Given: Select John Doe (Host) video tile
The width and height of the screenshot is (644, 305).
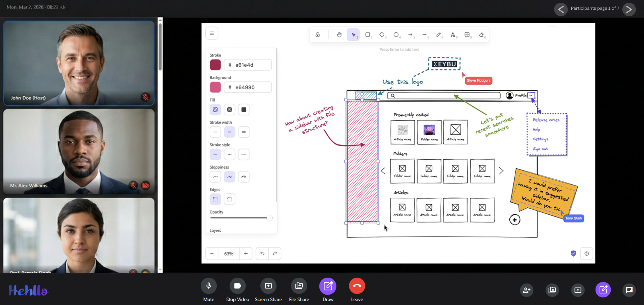Looking at the screenshot, I should coord(79,63).
